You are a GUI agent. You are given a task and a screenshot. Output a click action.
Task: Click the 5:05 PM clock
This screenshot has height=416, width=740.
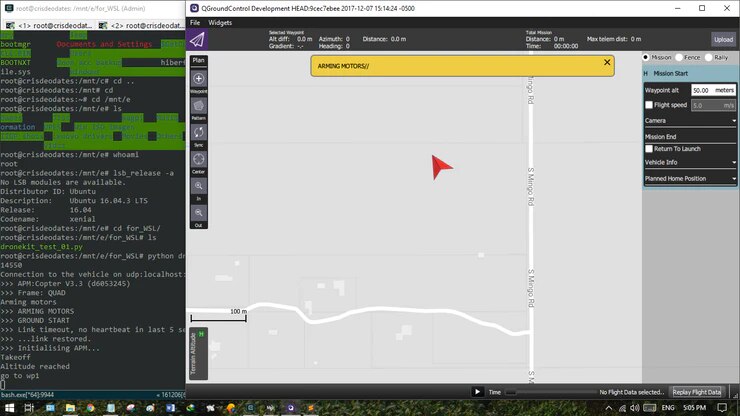(694, 408)
